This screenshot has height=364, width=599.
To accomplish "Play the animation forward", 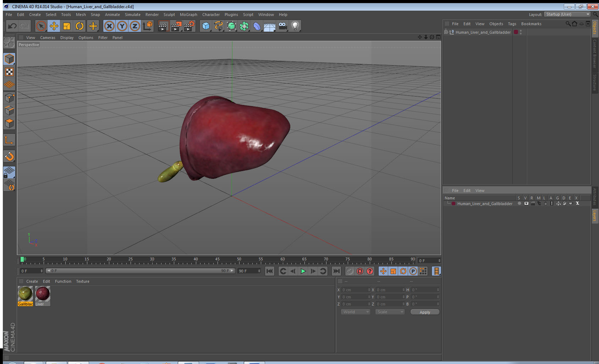I will click(303, 271).
